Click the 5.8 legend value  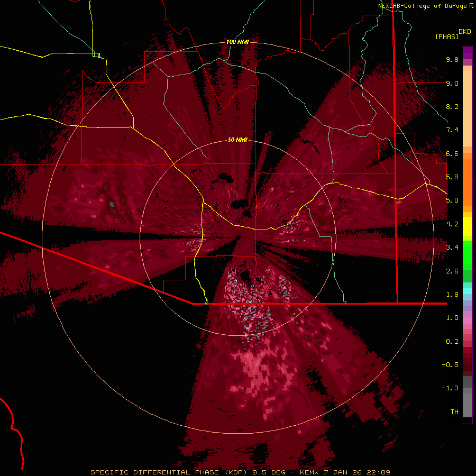click(452, 177)
